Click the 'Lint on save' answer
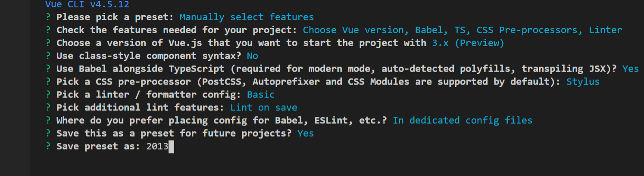This screenshot has width=644, height=176. [x=264, y=108]
